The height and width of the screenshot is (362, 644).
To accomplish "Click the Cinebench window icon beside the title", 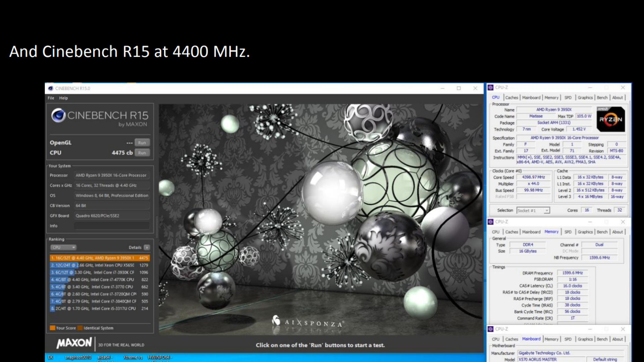I will pyautogui.click(x=51, y=88).
